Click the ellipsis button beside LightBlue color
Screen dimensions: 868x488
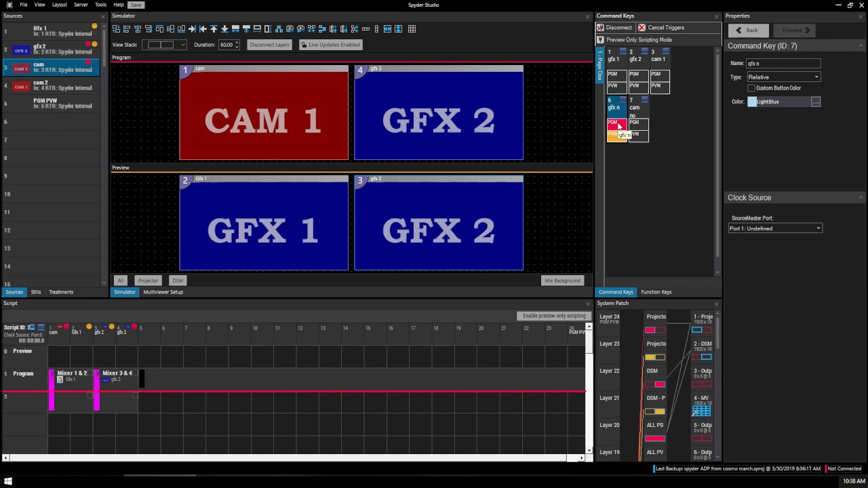coord(816,102)
